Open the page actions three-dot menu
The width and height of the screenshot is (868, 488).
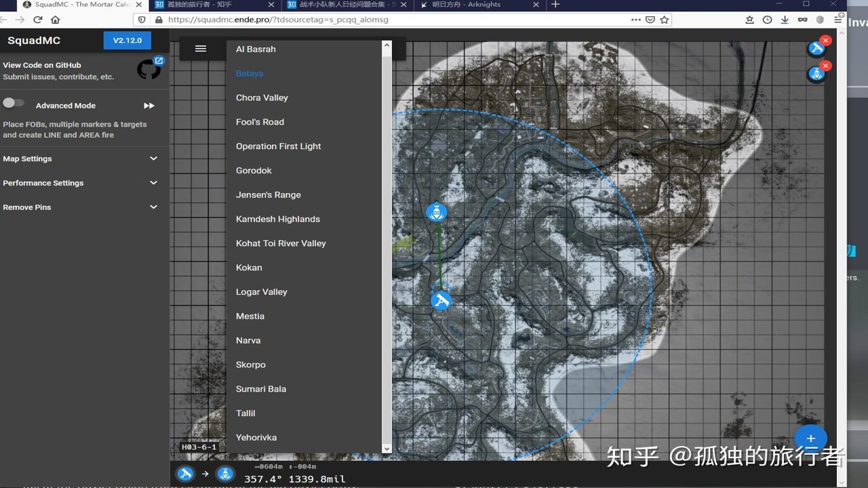point(635,20)
